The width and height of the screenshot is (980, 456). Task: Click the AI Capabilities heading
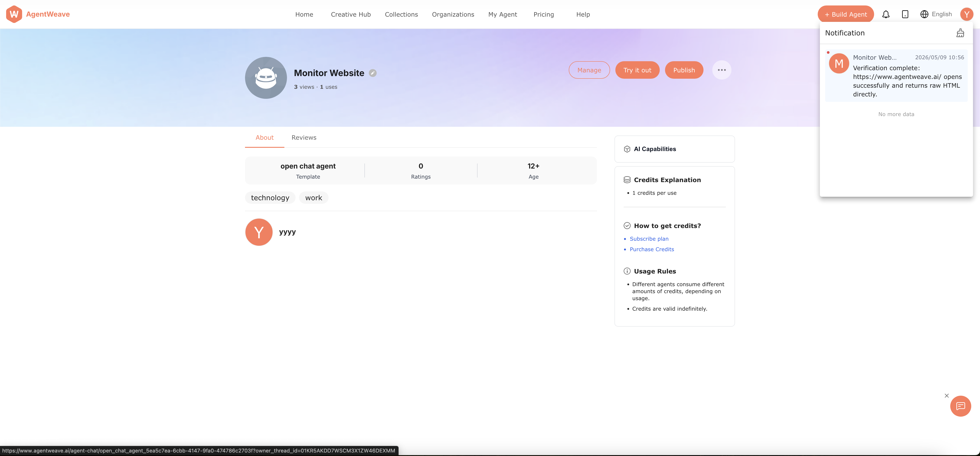655,149
